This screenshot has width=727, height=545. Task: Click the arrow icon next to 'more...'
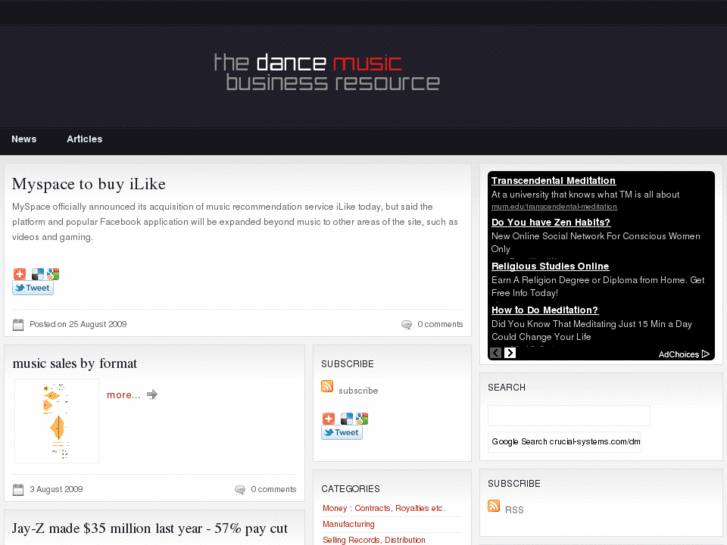pyautogui.click(x=152, y=395)
